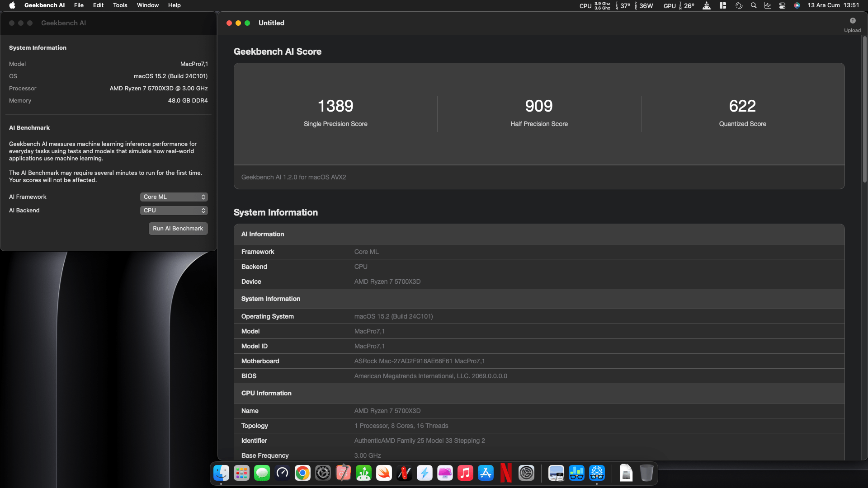Open the Window menu
This screenshot has width=868, height=488.
pyautogui.click(x=148, y=5)
